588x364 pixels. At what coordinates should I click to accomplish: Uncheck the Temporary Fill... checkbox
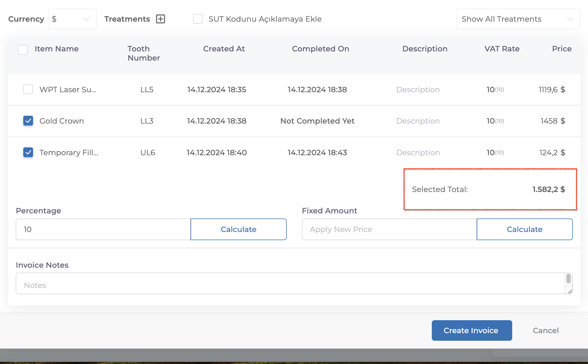click(x=28, y=152)
